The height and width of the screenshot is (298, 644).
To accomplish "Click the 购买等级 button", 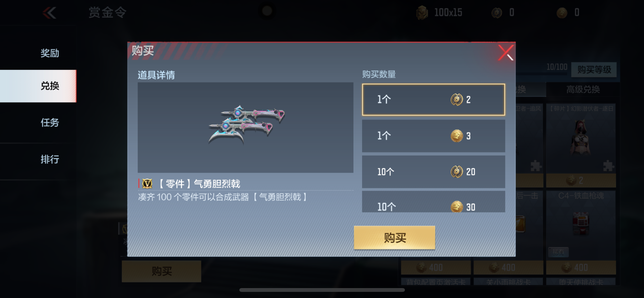I will (x=594, y=70).
